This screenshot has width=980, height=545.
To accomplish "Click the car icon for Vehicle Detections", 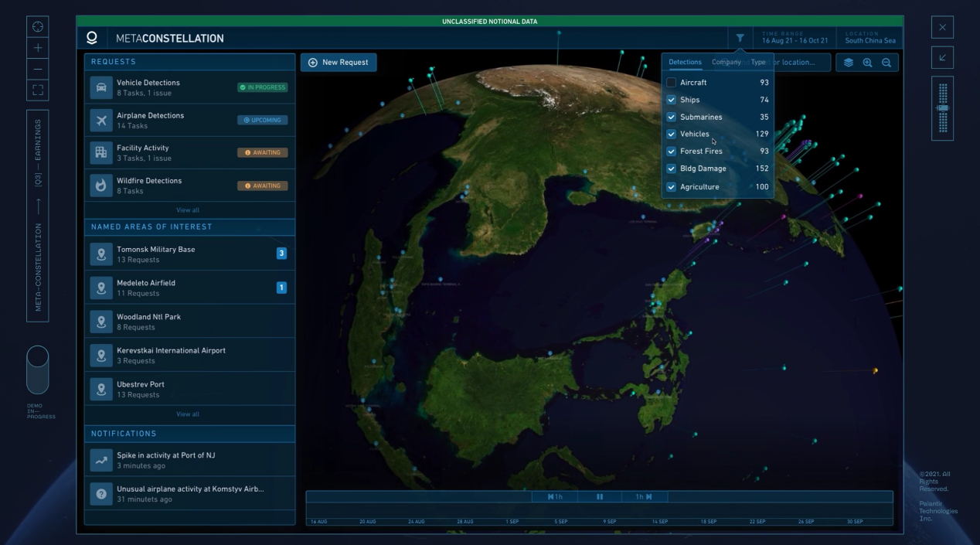I will point(101,87).
